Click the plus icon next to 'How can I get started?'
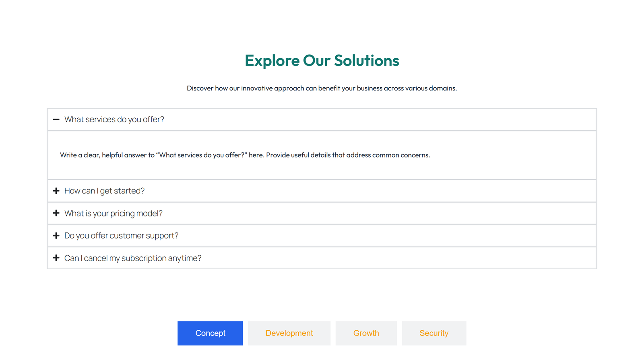Viewport: 644px width, 362px height. click(x=56, y=191)
